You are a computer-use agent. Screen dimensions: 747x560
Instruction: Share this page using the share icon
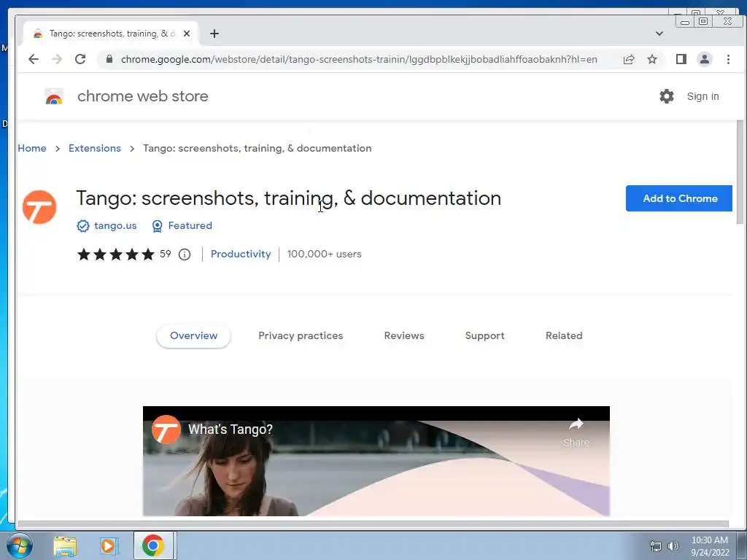tap(629, 59)
